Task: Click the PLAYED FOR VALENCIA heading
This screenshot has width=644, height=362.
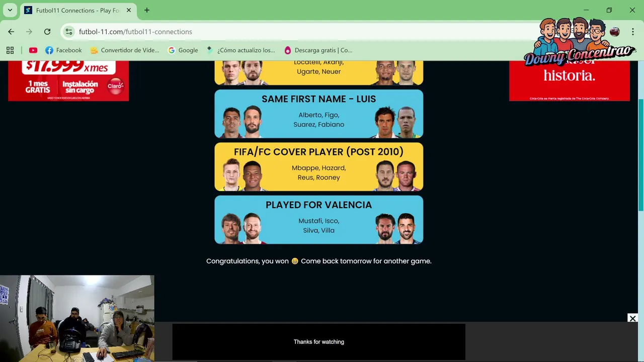Action: tap(318, 205)
